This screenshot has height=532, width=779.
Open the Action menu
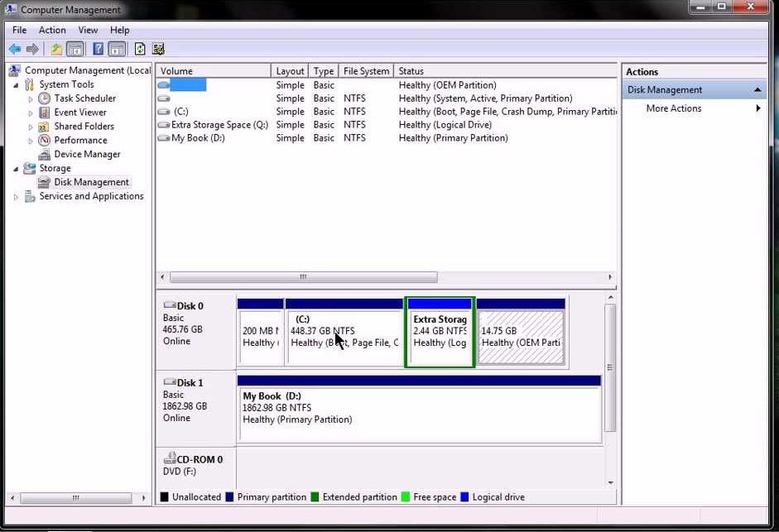52,31
